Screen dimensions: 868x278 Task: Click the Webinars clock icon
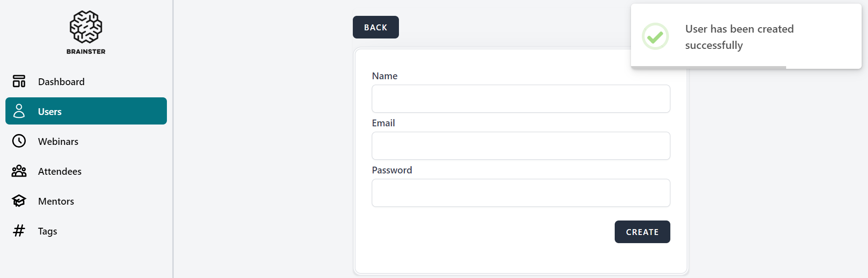point(19,141)
